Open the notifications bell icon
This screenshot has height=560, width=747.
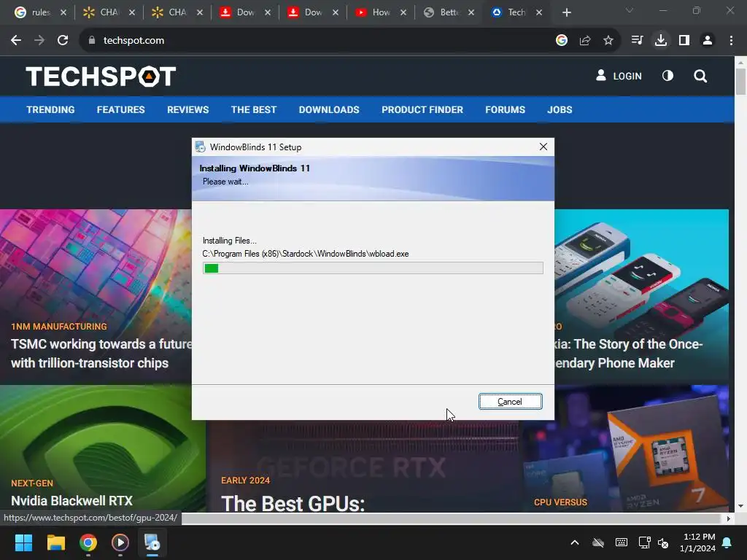pos(727,542)
